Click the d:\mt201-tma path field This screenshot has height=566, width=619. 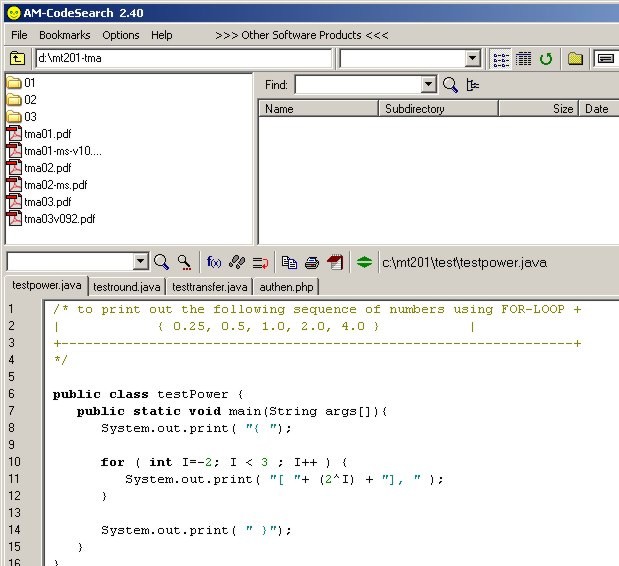(184, 58)
